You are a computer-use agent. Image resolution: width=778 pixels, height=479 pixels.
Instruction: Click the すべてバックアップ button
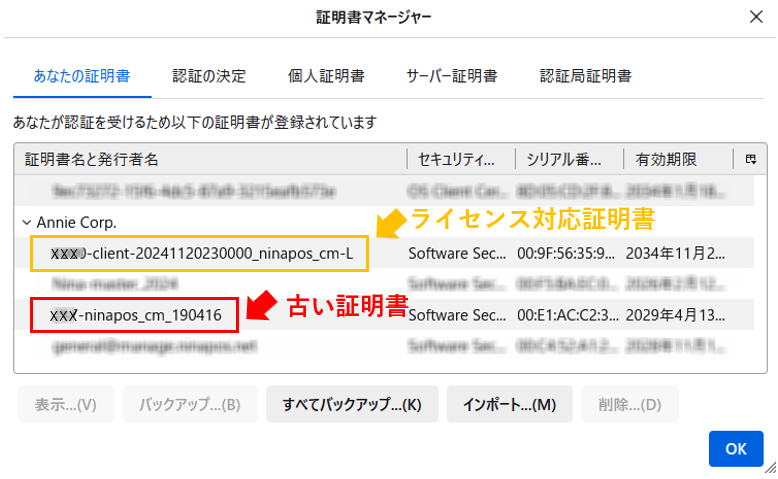pyautogui.click(x=351, y=405)
